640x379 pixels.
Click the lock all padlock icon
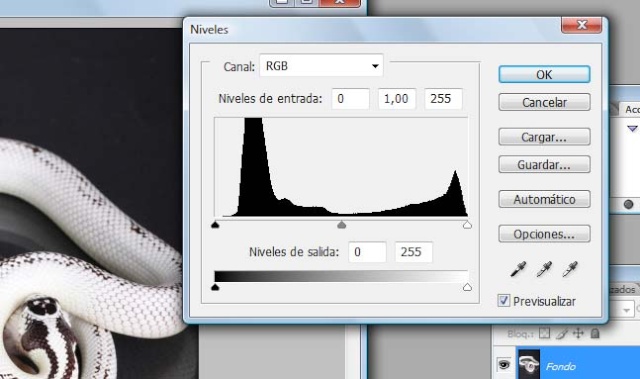coord(595,333)
